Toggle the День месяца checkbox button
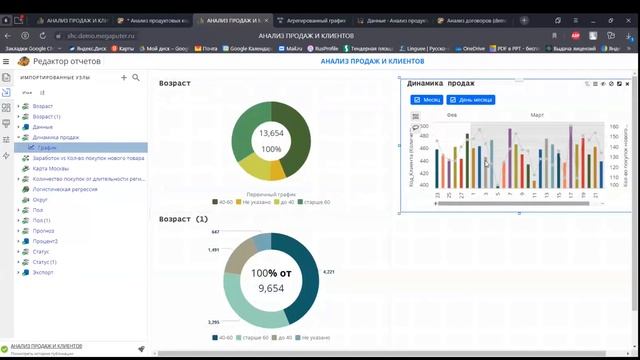This screenshot has height=360, width=640. [471, 100]
